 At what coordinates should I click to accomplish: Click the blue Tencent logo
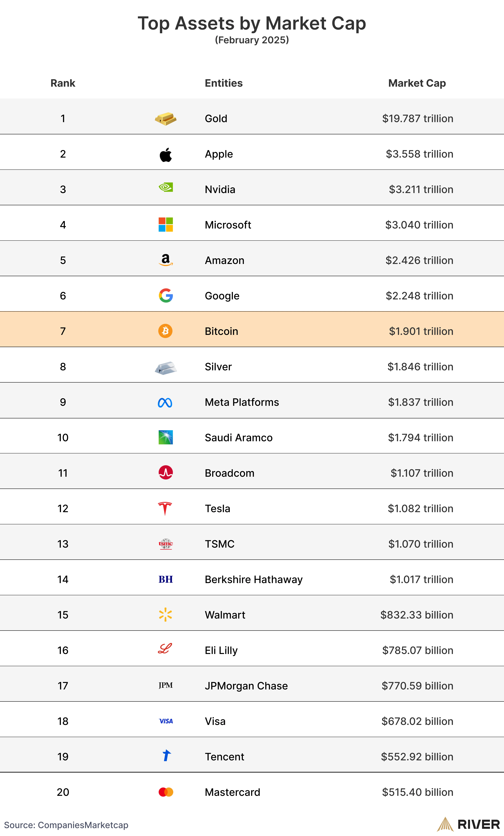click(167, 755)
